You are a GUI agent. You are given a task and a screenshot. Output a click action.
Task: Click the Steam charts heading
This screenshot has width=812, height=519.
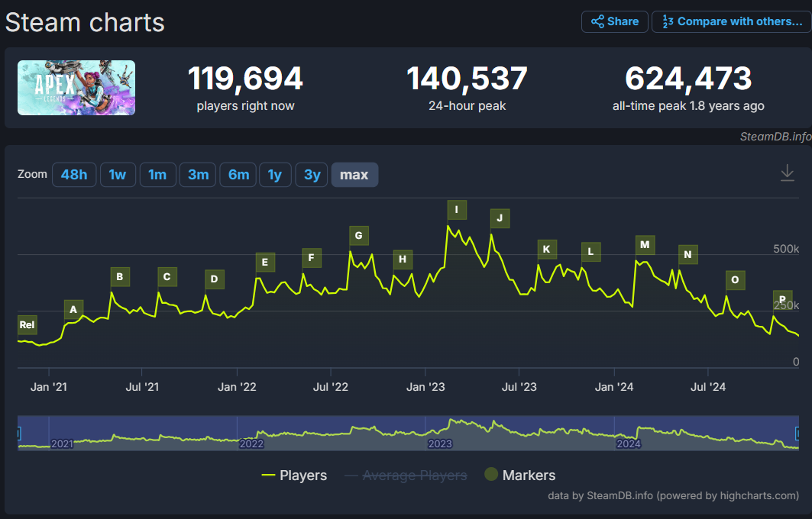85,23
